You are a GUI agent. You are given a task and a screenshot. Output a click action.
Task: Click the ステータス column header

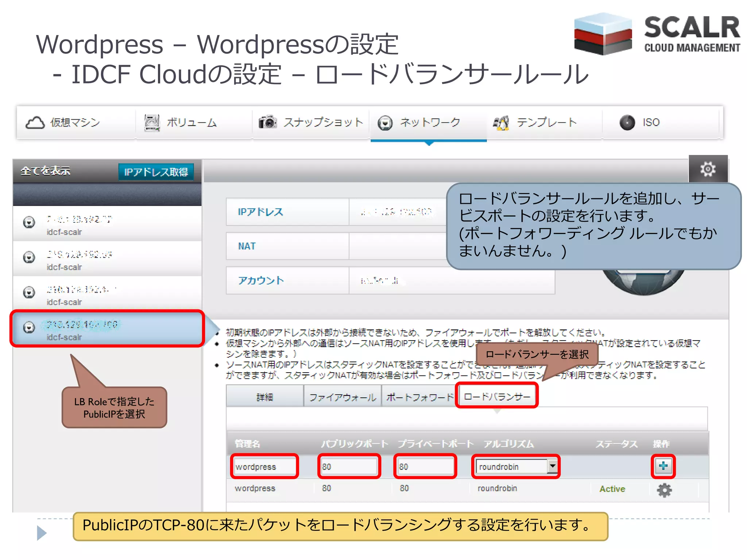616,444
